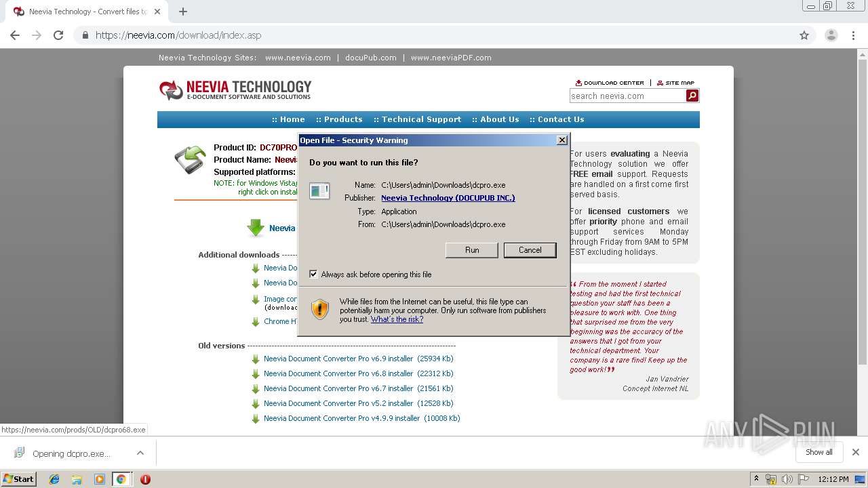Select the Neevia Technology browser tab

coord(86,12)
